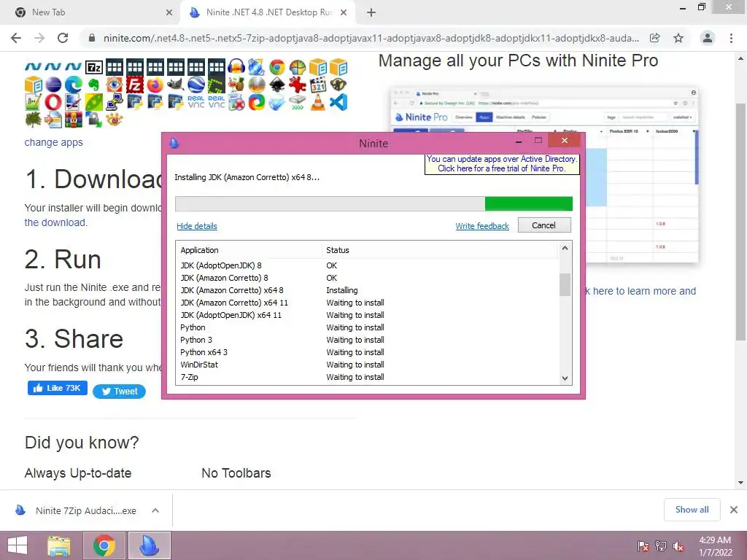
Task: Click the Microsoft Edge app icon
Action: pos(74,85)
